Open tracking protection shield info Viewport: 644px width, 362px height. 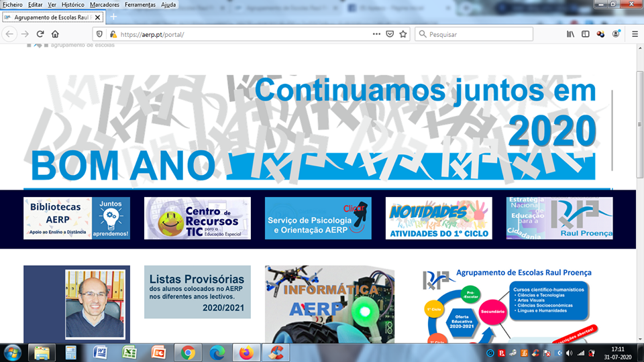[99, 34]
